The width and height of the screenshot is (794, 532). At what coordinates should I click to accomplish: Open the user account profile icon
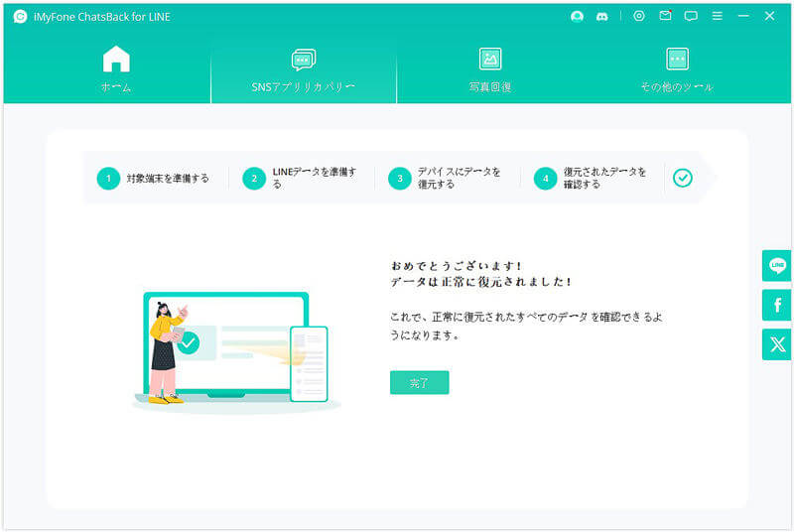577,17
